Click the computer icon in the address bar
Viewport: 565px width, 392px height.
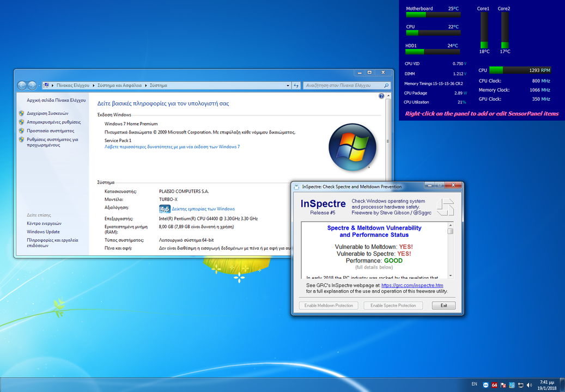[x=46, y=85]
